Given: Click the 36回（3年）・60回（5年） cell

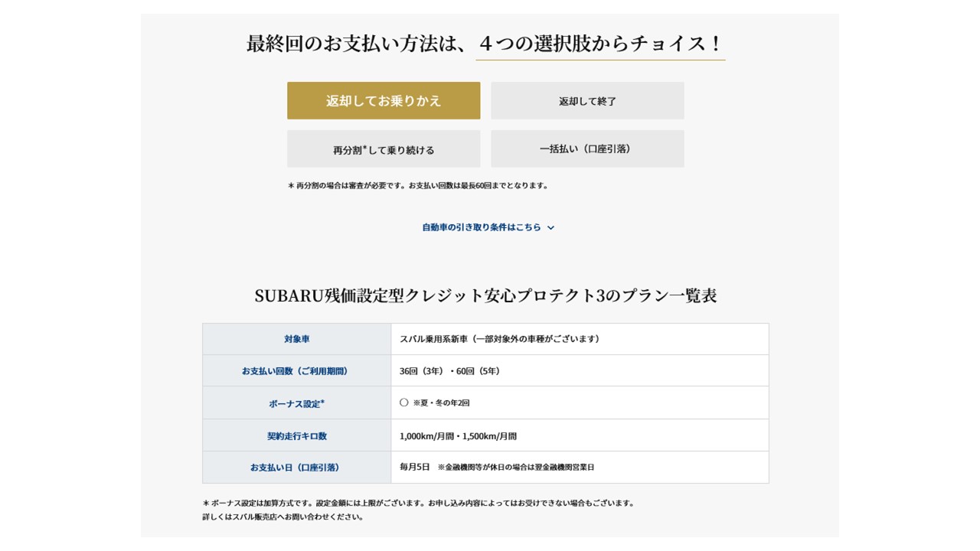Looking at the screenshot, I should (x=449, y=371).
